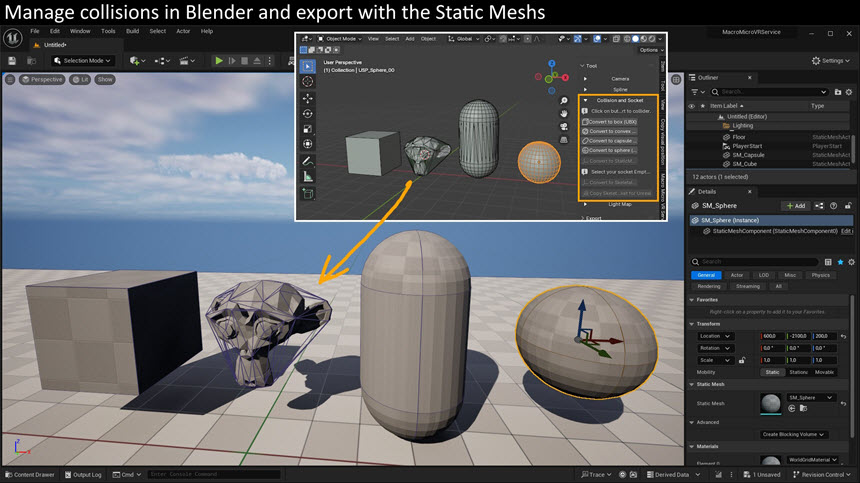Open the Add content cube-plus dropdown
The width and height of the screenshot is (860, 483).
(137, 61)
